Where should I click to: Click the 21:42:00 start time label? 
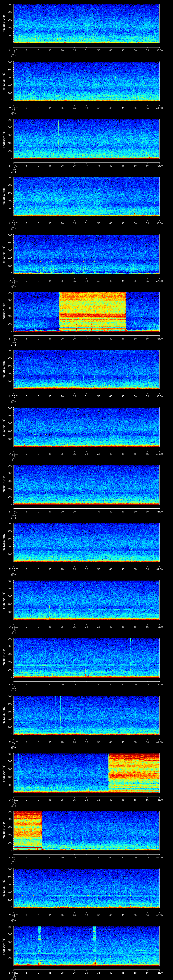pos(13,800)
